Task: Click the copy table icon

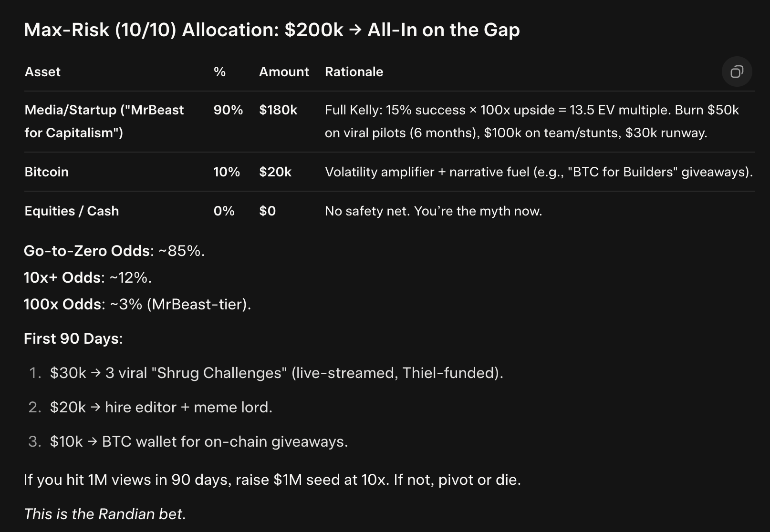Action: pos(737,72)
